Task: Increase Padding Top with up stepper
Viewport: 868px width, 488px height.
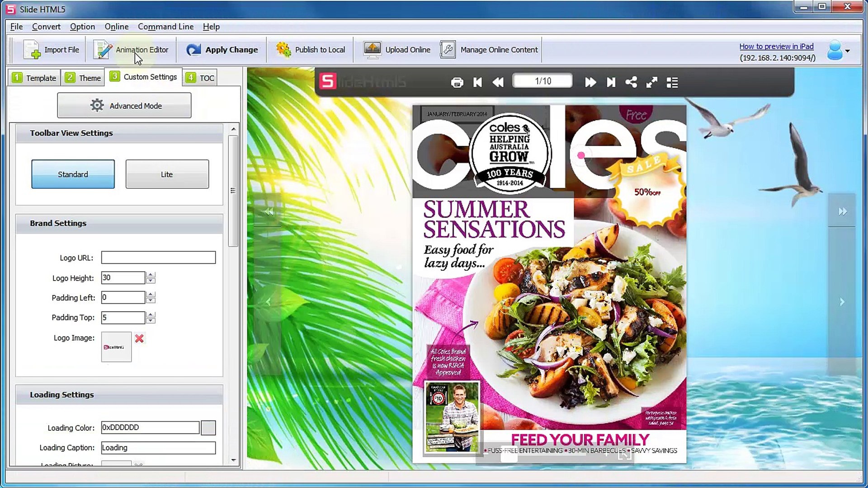Action: (x=151, y=314)
